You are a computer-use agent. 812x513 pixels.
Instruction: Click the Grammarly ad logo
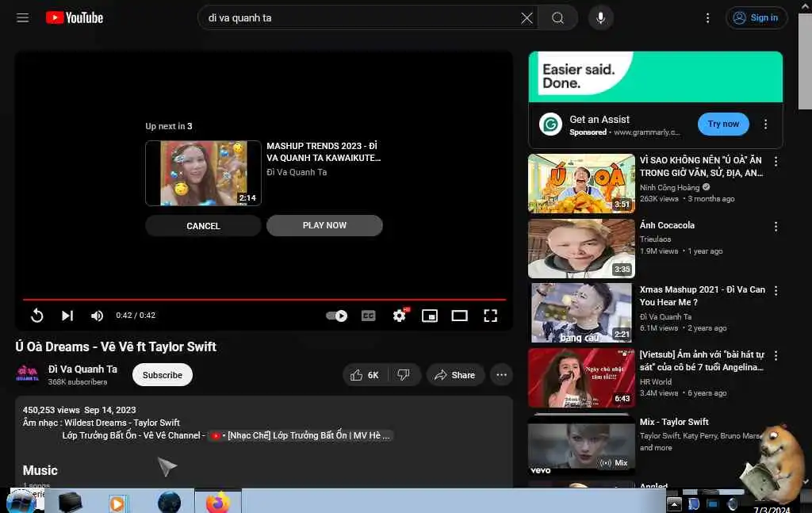550,124
